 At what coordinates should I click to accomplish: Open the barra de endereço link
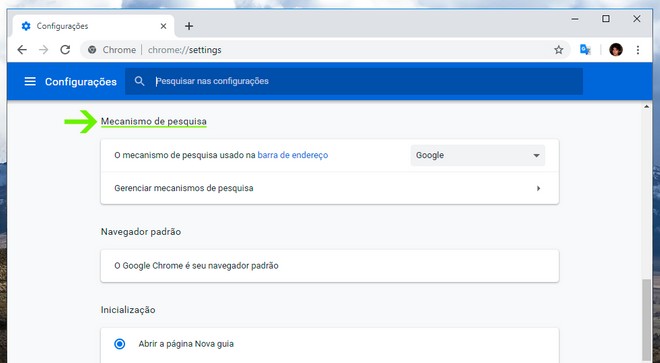point(293,155)
